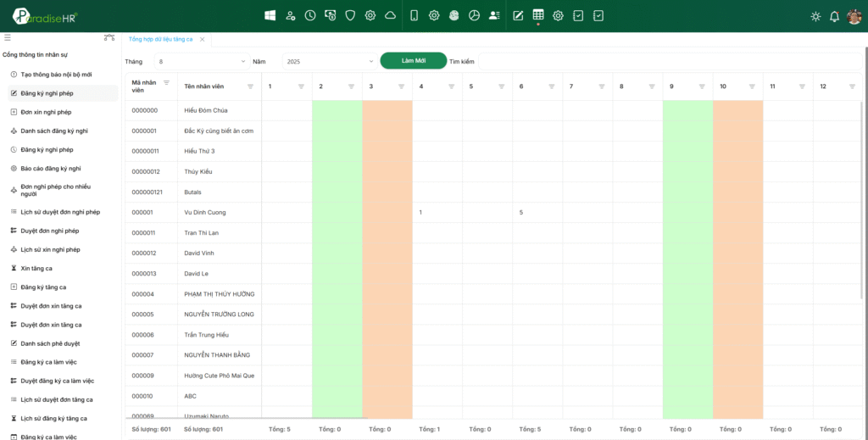This screenshot has width=868, height=440.
Task: Close the Tổng hợp dữ liệu tăng ca tab
Action: [202, 39]
